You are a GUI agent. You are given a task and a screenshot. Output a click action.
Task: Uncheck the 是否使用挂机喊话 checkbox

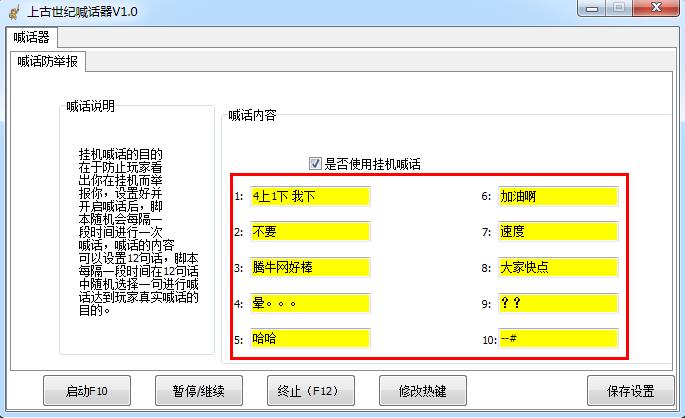(x=316, y=164)
